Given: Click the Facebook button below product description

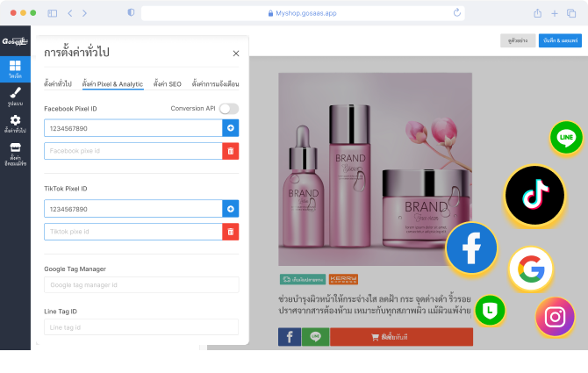Looking at the screenshot, I should [x=290, y=337].
